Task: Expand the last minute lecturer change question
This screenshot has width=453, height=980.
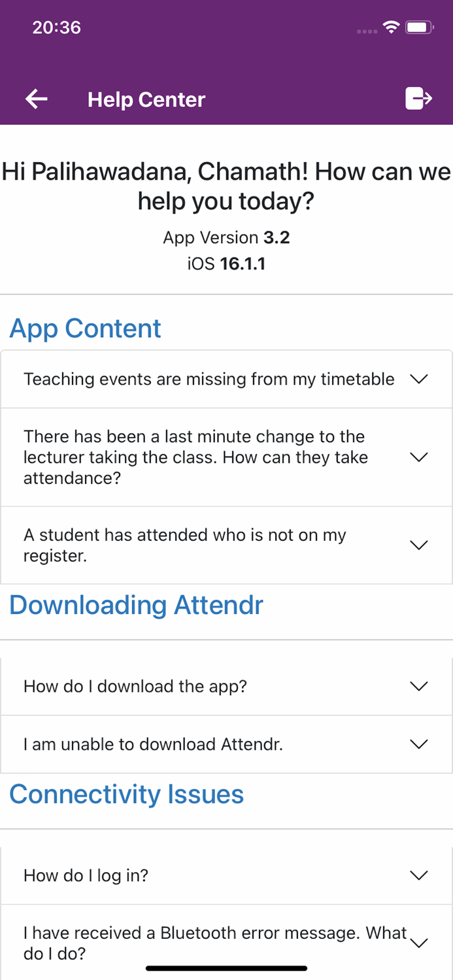Action: (226, 457)
